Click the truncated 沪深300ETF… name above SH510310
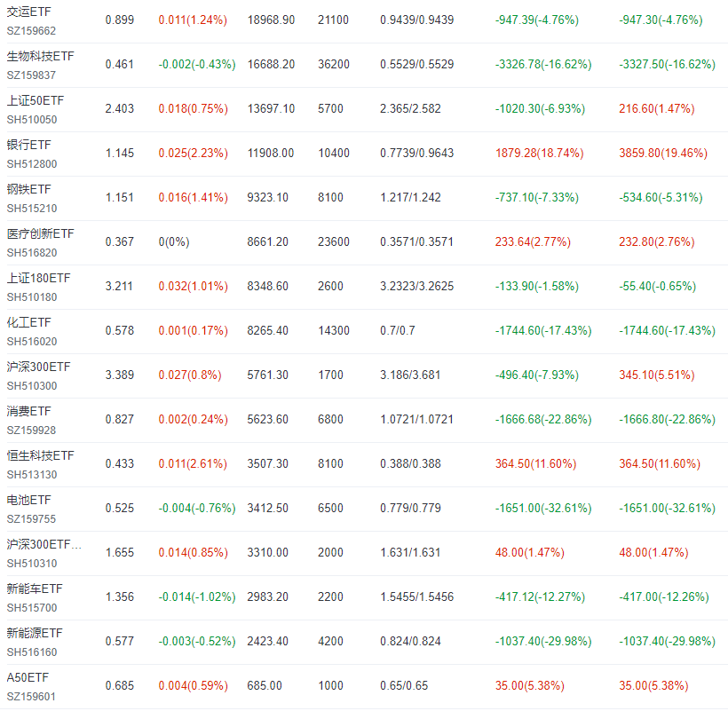Image resolution: width=728 pixels, height=711 pixels. (x=44, y=544)
